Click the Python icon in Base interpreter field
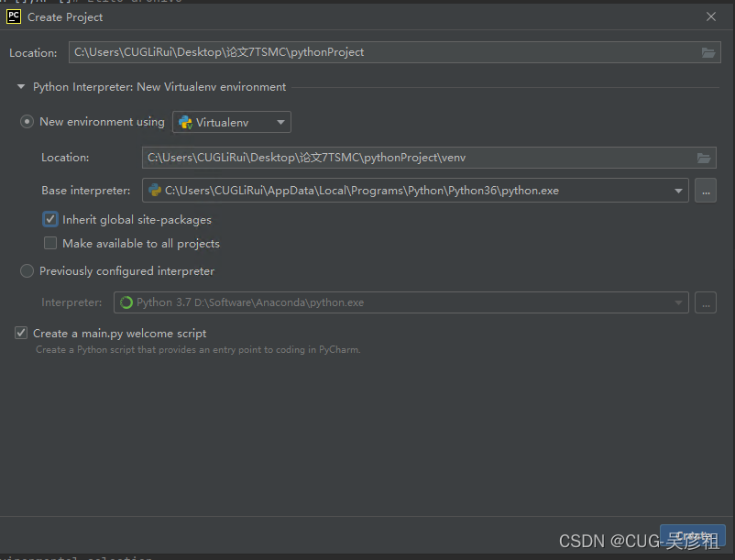Image resolution: width=735 pixels, height=560 pixels. tap(155, 191)
